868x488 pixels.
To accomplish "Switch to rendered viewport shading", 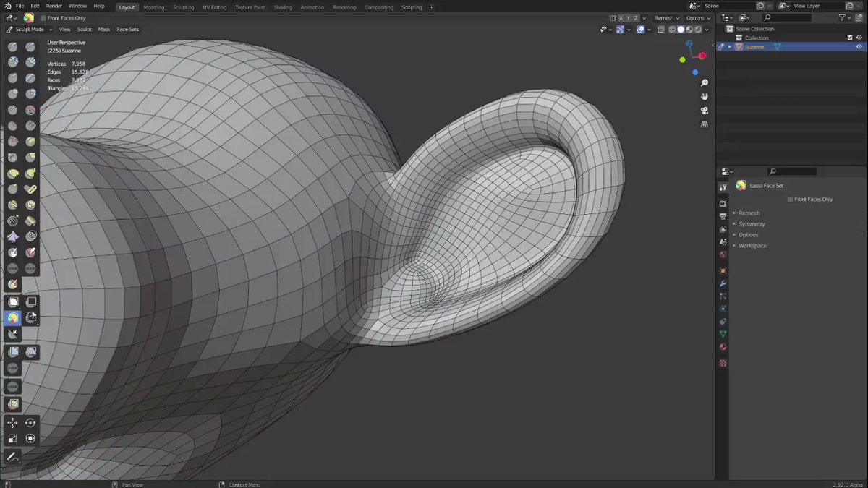I will (697, 30).
